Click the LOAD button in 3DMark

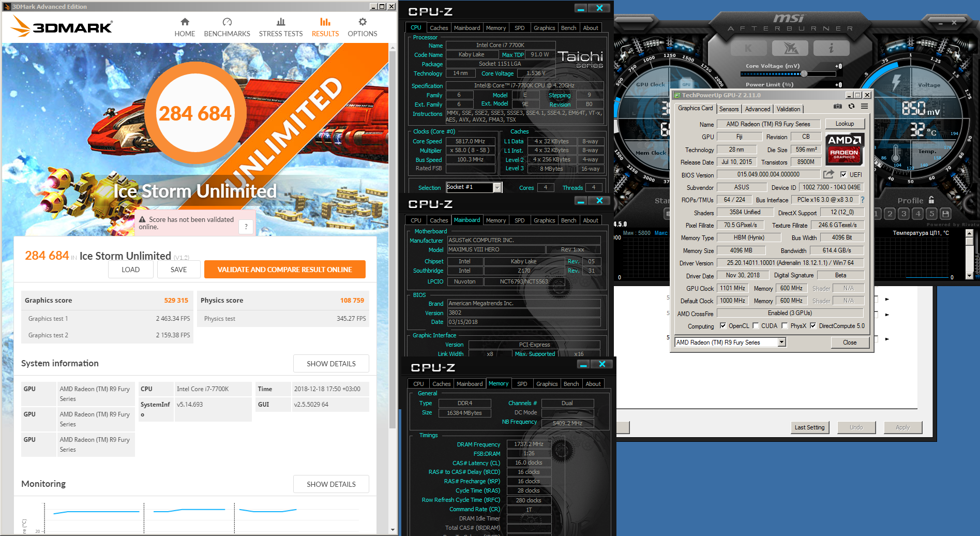click(x=130, y=270)
